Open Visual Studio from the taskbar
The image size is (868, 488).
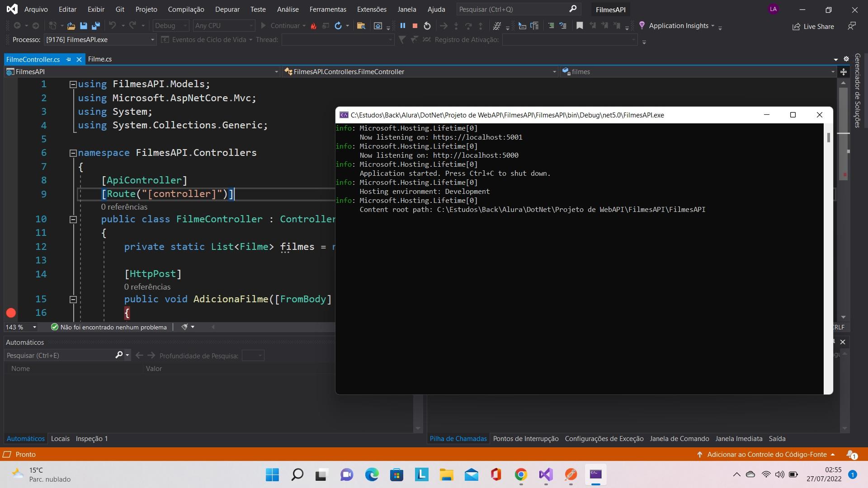(x=546, y=474)
